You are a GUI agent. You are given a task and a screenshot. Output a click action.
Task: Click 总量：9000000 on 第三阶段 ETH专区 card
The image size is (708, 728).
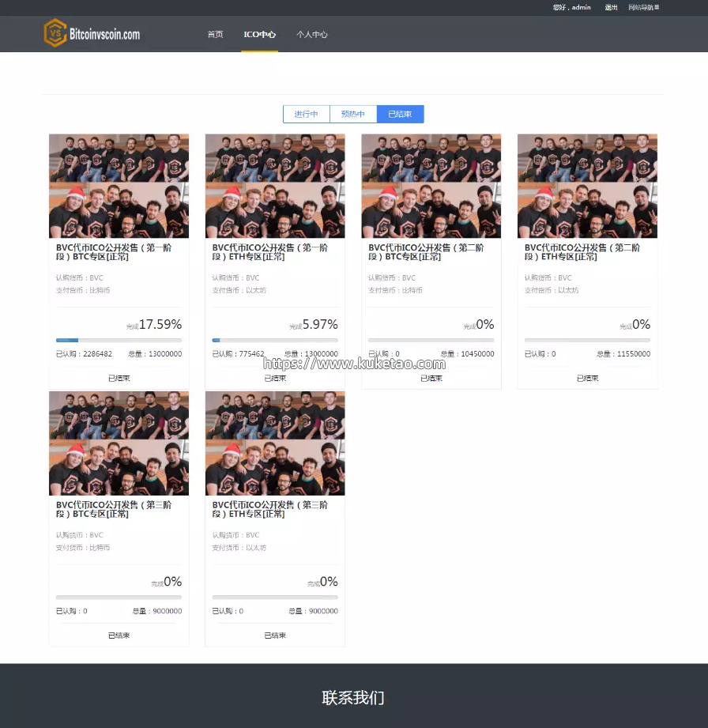[x=314, y=611]
